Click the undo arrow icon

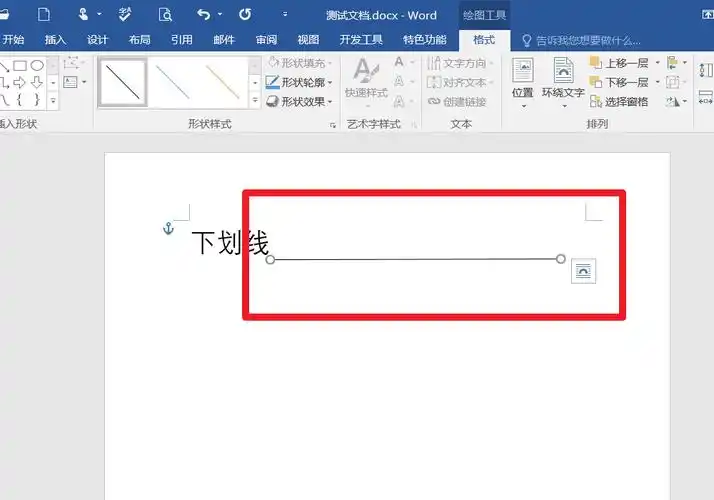click(203, 15)
